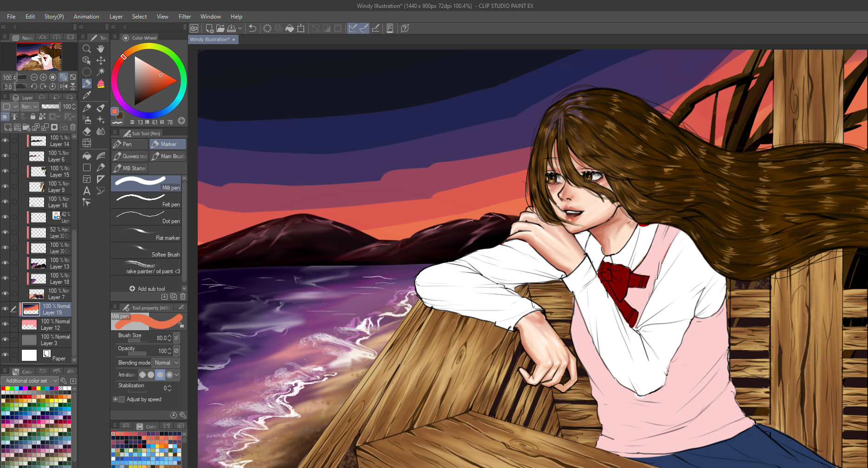Screen dimensions: 868x468
Task: Click the main foreground color swatch
Action: pos(115,111)
